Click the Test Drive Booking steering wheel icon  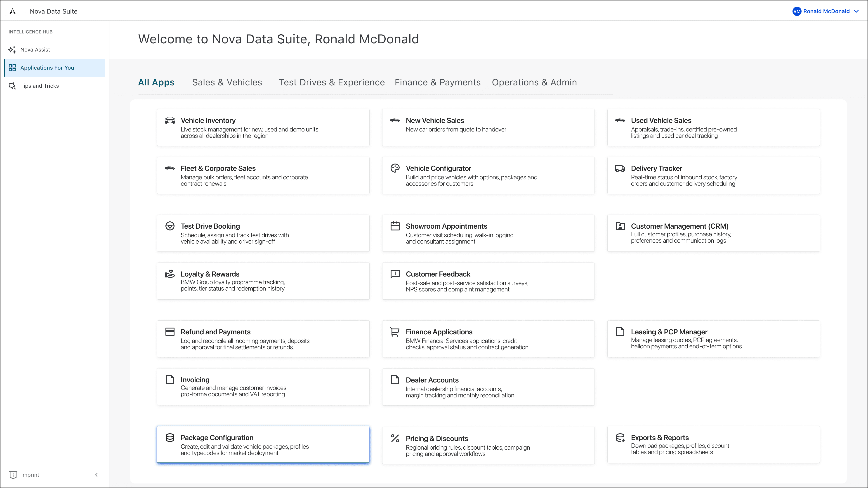tap(170, 226)
